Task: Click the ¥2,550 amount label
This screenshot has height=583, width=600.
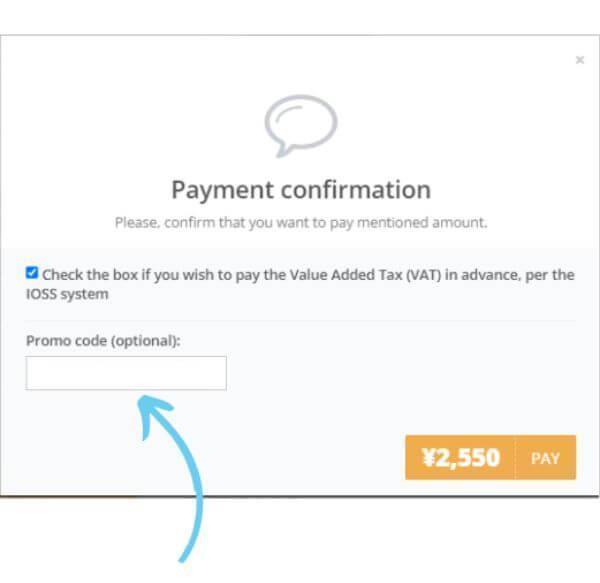Action: click(460, 458)
